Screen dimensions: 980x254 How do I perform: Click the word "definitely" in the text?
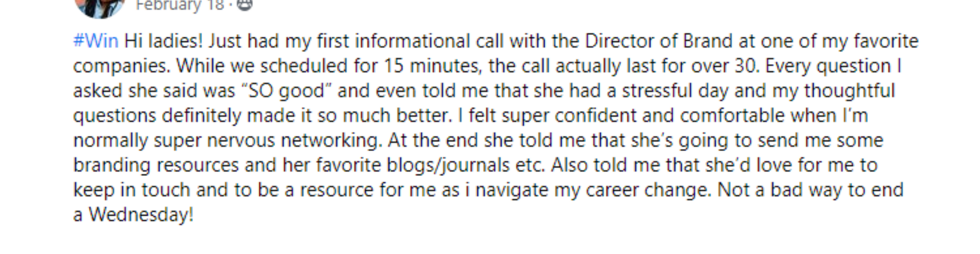tap(201, 116)
